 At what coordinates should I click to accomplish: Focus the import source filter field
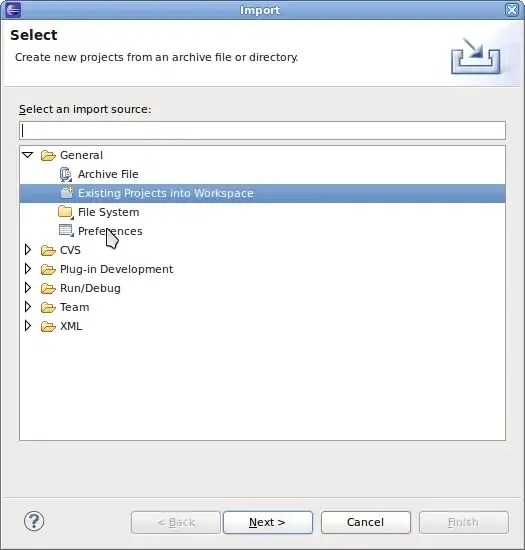[x=262, y=130]
